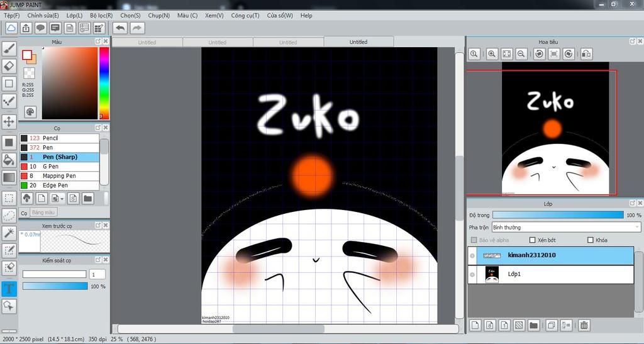Select the Move tool
Viewport: 644px width, 344px height.
(9, 121)
